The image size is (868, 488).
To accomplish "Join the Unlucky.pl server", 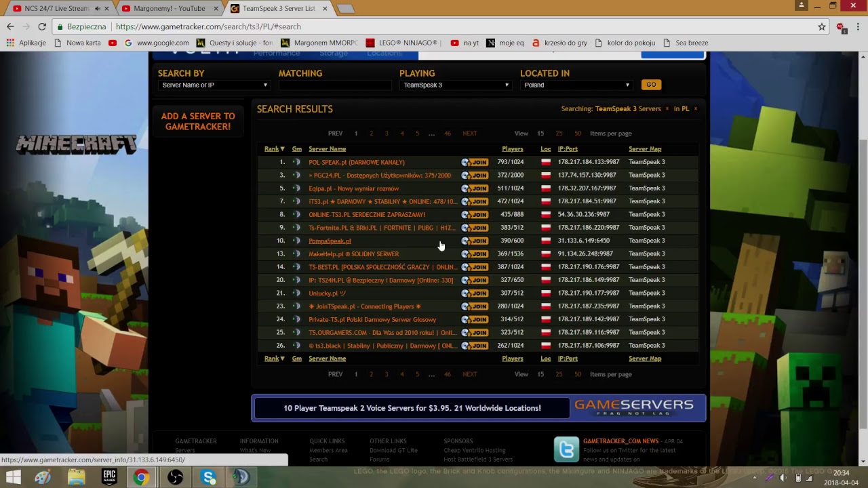I will [475, 293].
